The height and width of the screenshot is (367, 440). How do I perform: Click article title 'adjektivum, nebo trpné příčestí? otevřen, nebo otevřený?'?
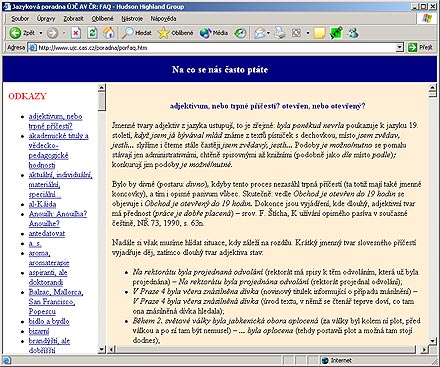point(267,106)
